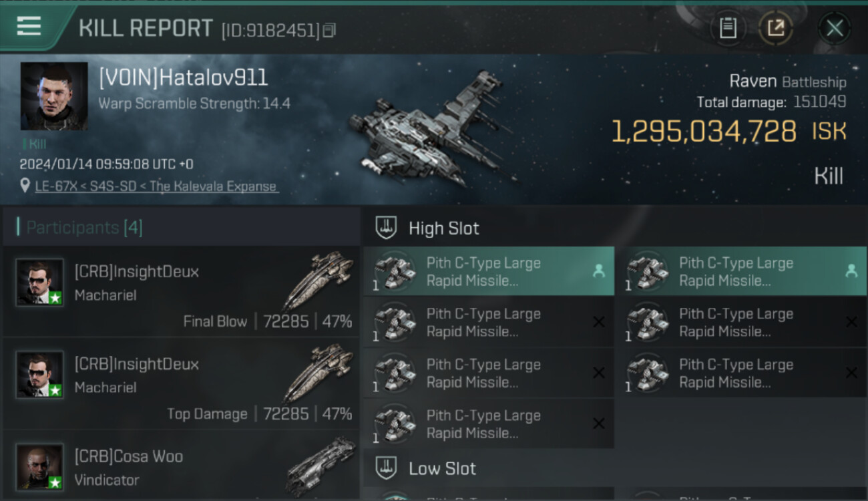Image resolution: width=868 pixels, height=501 pixels.
Task: Toggle X marker on second-row left launcher
Action: click(x=599, y=322)
